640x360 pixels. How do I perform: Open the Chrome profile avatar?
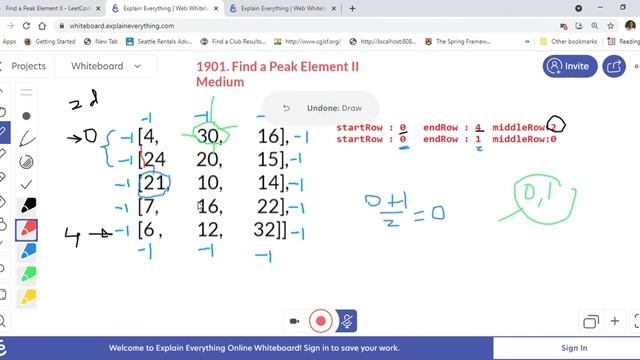pyautogui.click(x=630, y=26)
